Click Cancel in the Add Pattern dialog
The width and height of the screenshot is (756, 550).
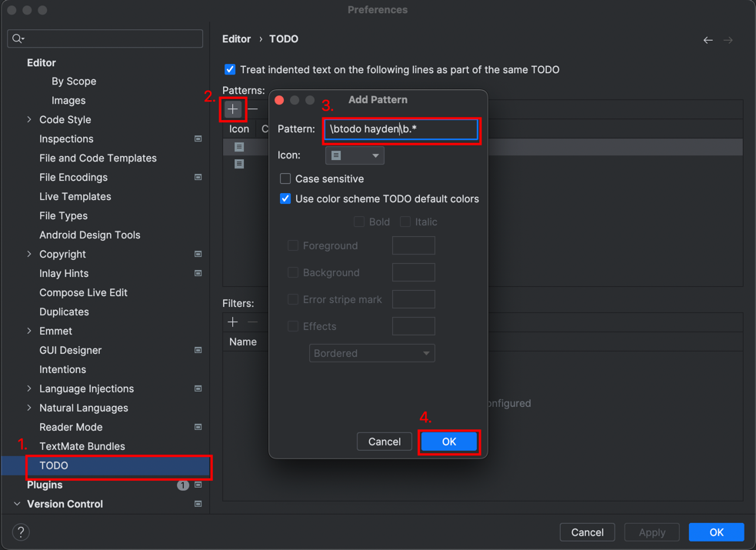[x=384, y=442]
